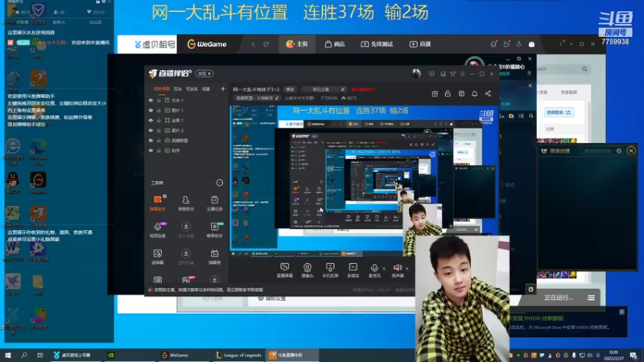Viewport: 644px width, 362px height.
Task: Click the 修改 button beside stream title
Action: 290,89
